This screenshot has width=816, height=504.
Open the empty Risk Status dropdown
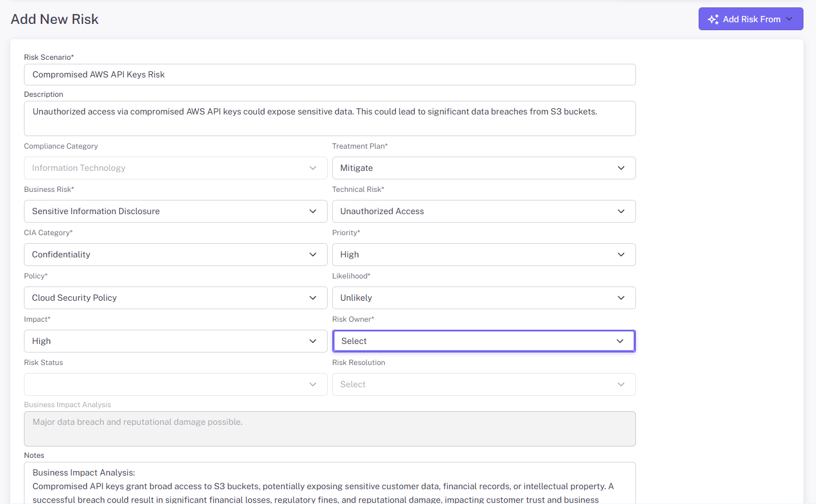pos(176,384)
